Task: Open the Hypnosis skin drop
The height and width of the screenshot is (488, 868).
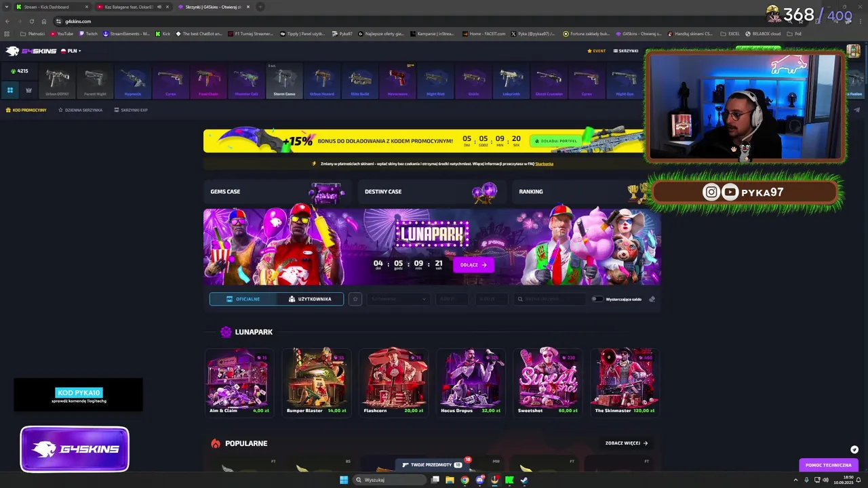Action: coord(133,82)
